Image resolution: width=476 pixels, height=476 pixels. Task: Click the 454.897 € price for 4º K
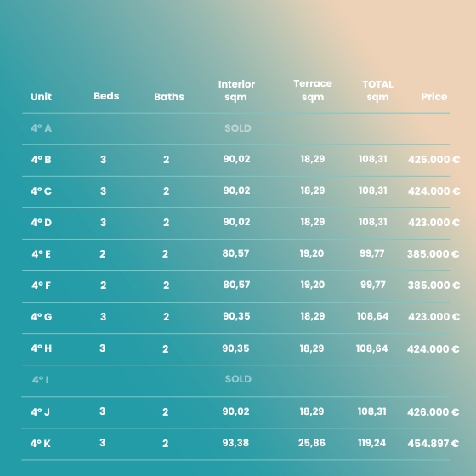[433, 444]
